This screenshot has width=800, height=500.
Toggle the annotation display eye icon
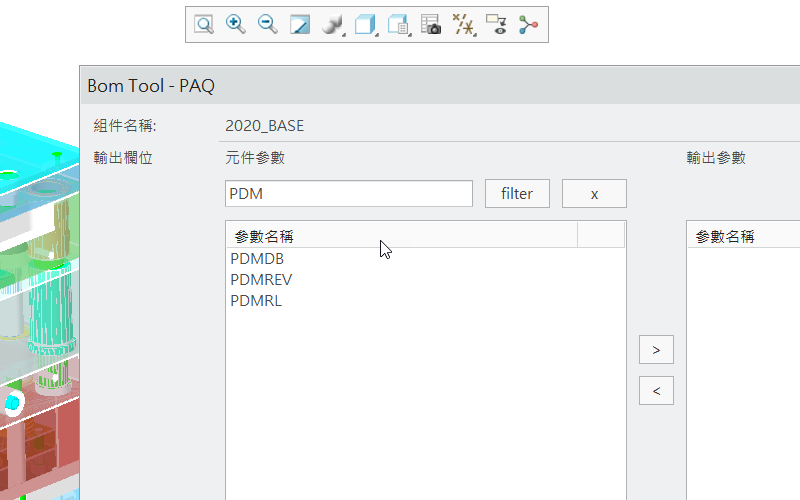496,25
